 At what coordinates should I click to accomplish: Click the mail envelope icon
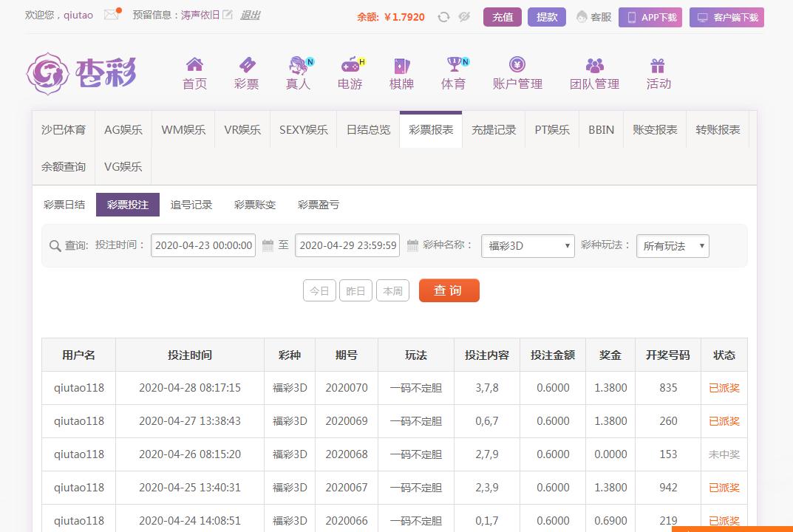111,15
